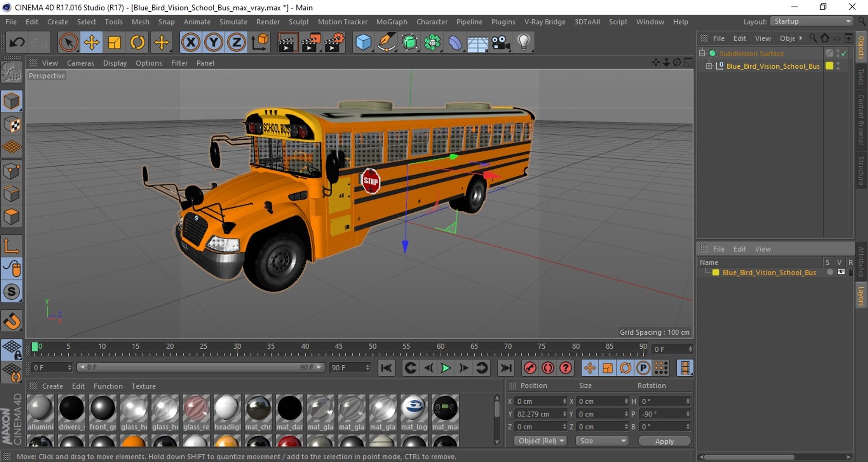Screen dimensions: 868x462
Task: Open the spline pen tool
Action: [387, 42]
